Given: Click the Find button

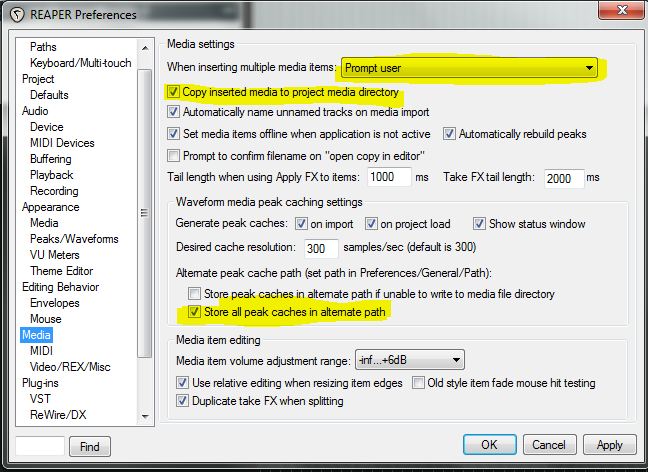Looking at the screenshot, I should coord(90,446).
